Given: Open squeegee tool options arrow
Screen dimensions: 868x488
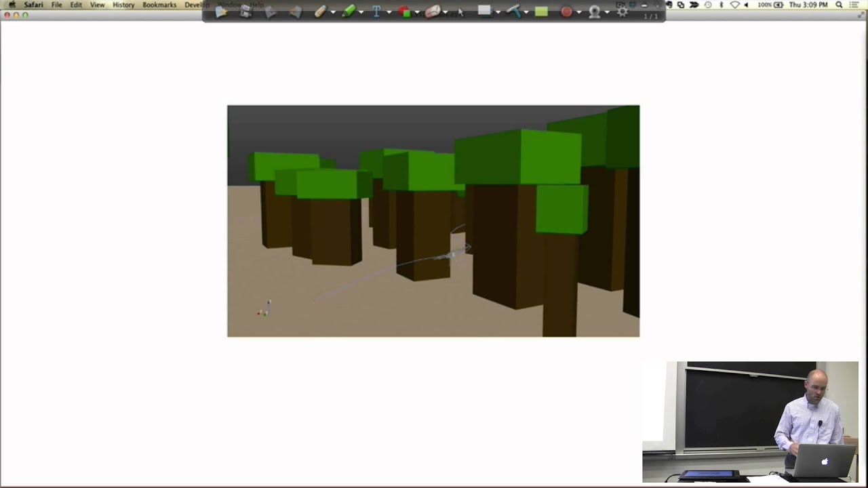Looking at the screenshot, I should coord(526,12).
